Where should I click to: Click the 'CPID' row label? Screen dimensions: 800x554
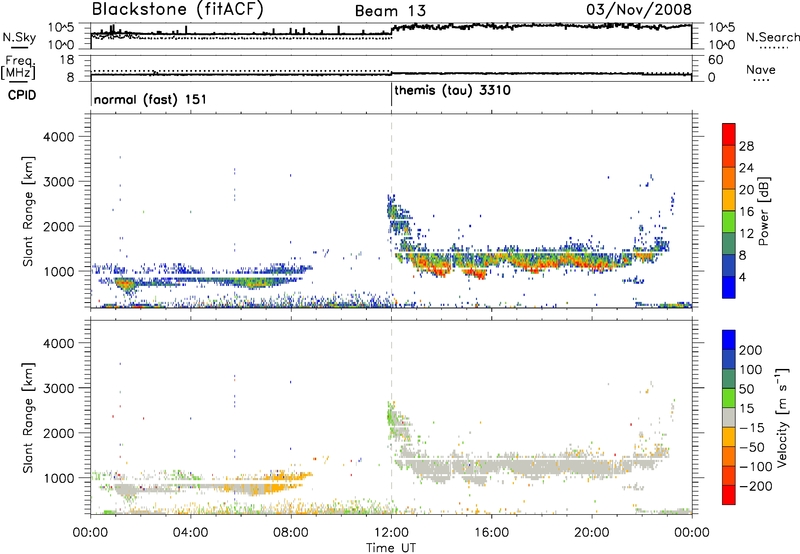pos(22,95)
